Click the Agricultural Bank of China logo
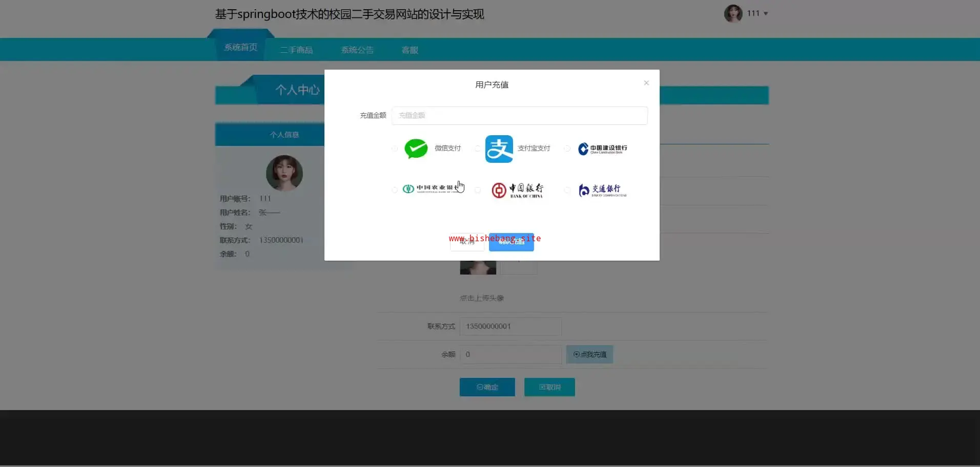Screen dimensions: 980x467 [431, 188]
